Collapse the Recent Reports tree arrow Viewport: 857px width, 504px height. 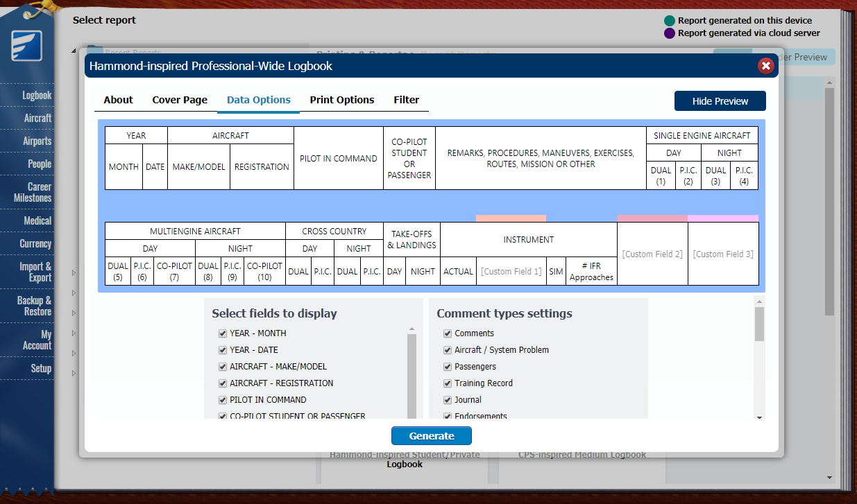point(74,51)
